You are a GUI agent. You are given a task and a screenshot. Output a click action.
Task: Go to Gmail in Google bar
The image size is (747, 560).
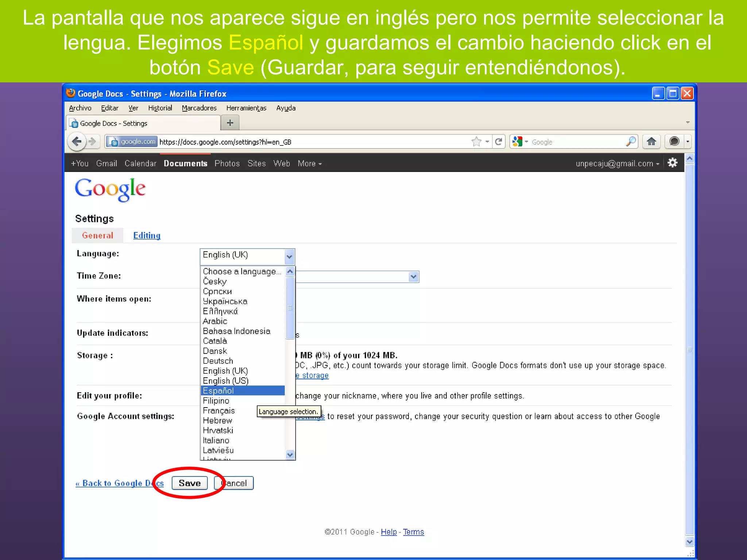(107, 163)
